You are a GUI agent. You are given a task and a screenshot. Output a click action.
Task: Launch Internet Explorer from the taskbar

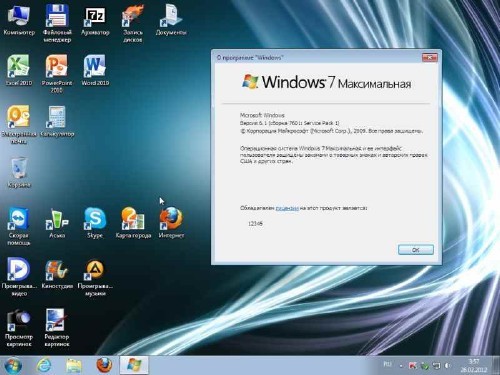(x=44, y=365)
